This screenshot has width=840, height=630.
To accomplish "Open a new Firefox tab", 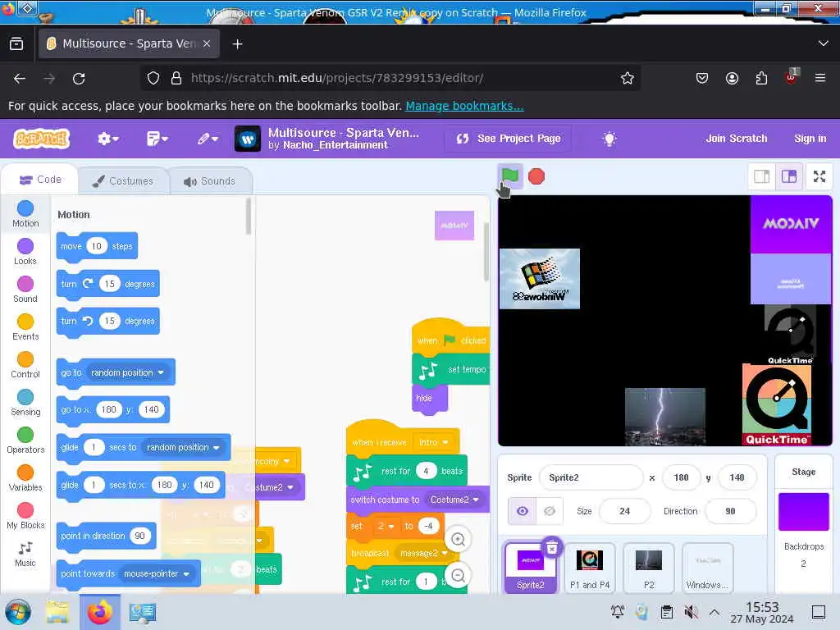I will point(237,44).
